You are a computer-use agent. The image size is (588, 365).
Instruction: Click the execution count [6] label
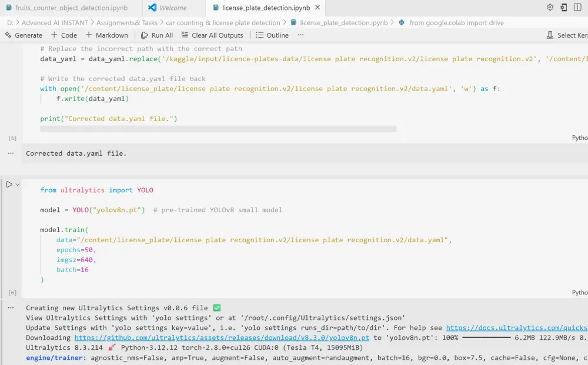[x=12, y=293]
